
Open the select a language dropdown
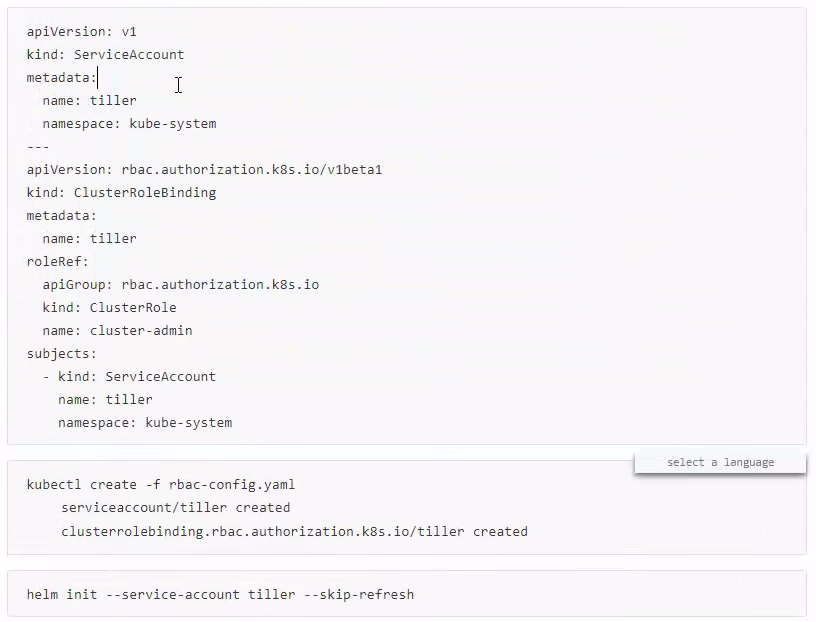(719, 462)
